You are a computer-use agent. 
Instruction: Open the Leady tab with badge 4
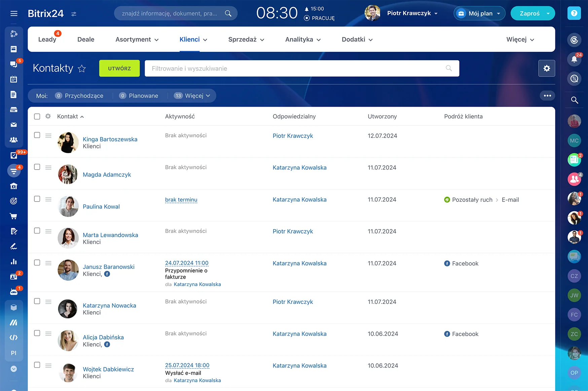pos(47,39)
